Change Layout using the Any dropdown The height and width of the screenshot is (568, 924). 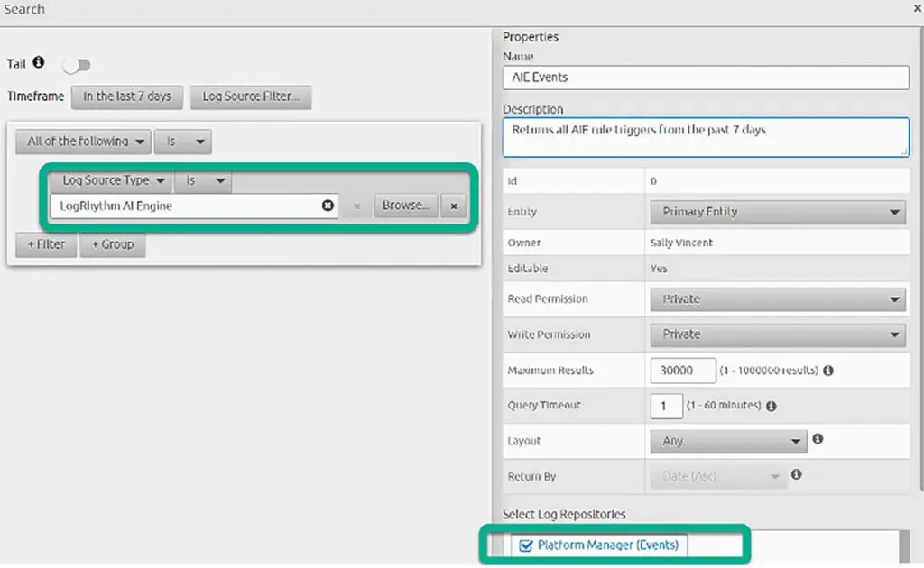727,441
